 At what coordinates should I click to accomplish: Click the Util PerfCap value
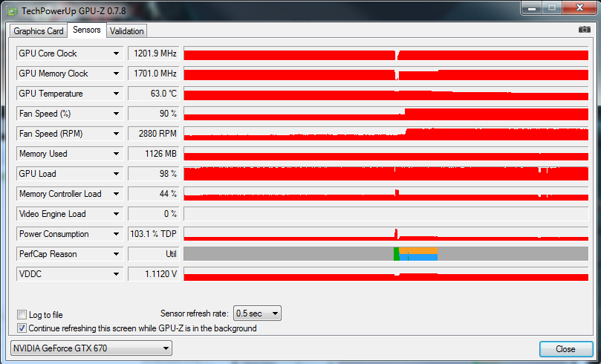click(153, 254)
